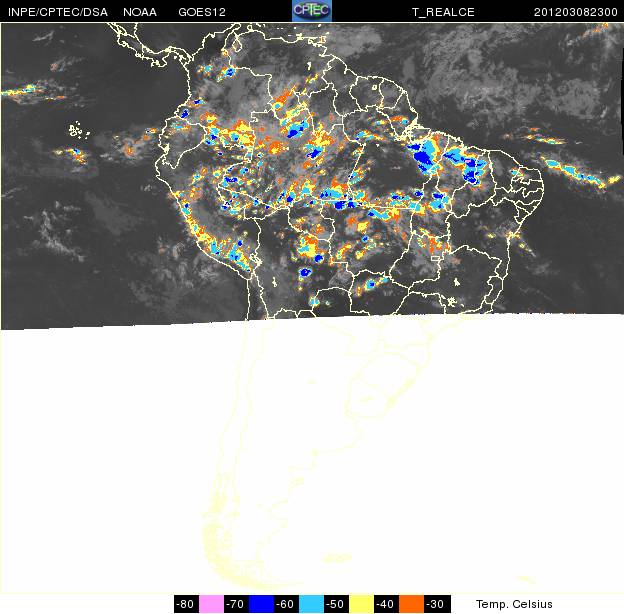Click the -50 legend value
Screen dimensions: 624x614
[336, 604]
